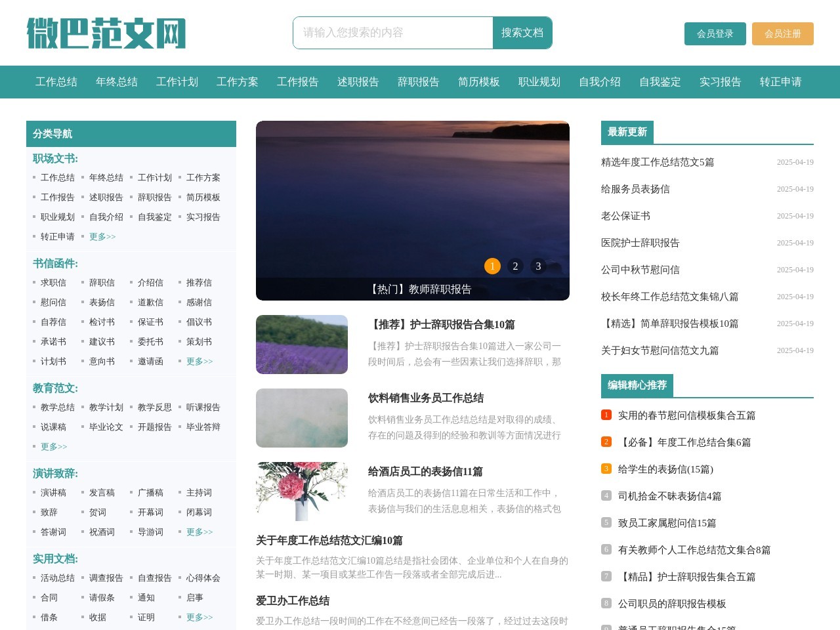Click the orange number 1 badge in 编辑精心推荐
840x630 pixels.
(606, 414)
